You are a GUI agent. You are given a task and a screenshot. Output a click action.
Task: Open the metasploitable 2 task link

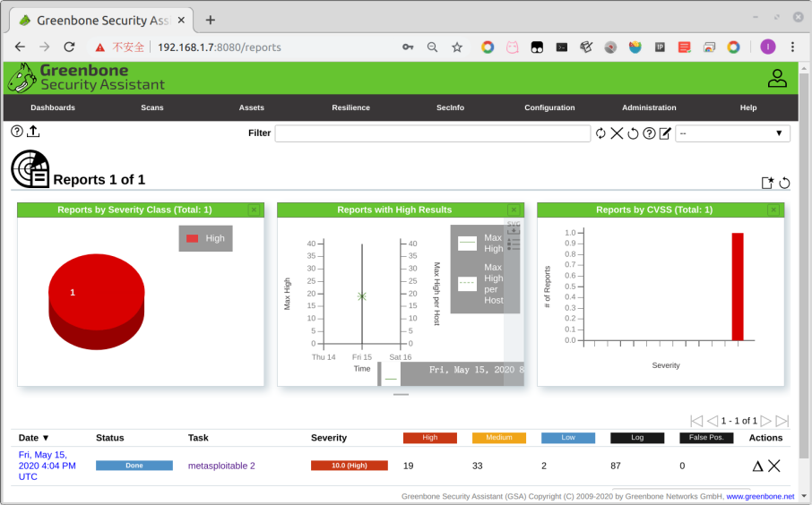(x=221, y=466)
